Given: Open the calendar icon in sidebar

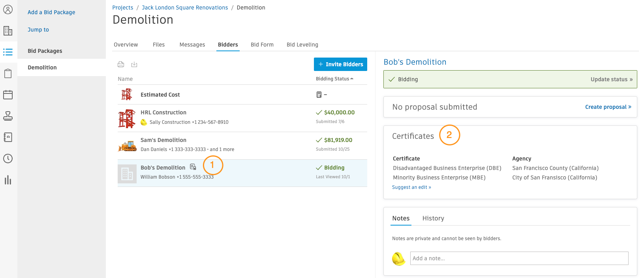Looking at the screenshot, I should click(8, 95).
